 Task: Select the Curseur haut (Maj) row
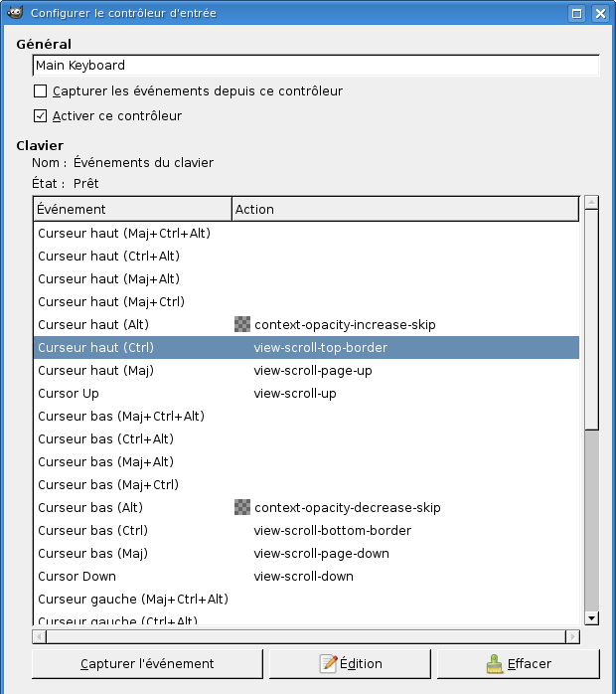click(x=95, y=370)
